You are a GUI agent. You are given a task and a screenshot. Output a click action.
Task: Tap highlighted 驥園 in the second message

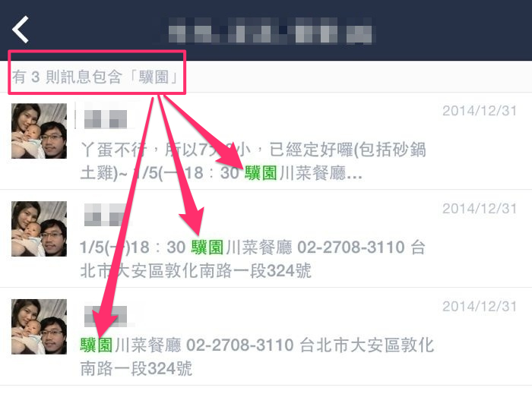pos(207,247)
